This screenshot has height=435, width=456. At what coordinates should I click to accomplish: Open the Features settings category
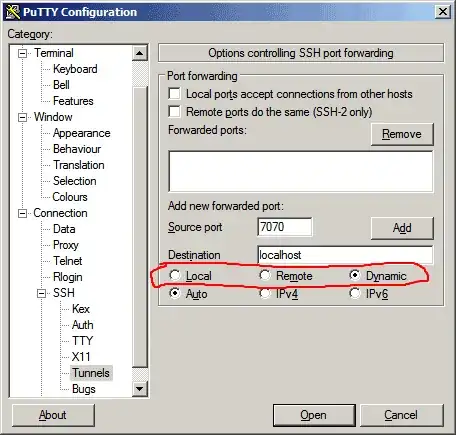pos(73,101)
